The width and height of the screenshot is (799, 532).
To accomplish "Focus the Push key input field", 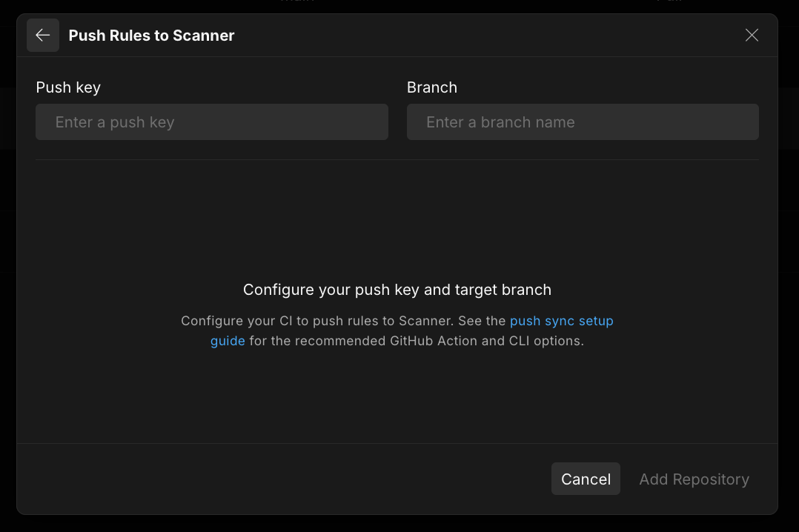I will (x=212, y=122).
